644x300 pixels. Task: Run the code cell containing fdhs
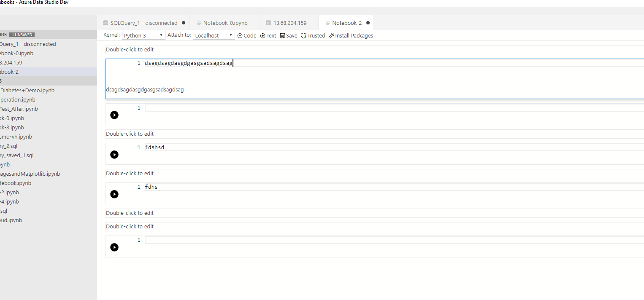coord(114,194)
